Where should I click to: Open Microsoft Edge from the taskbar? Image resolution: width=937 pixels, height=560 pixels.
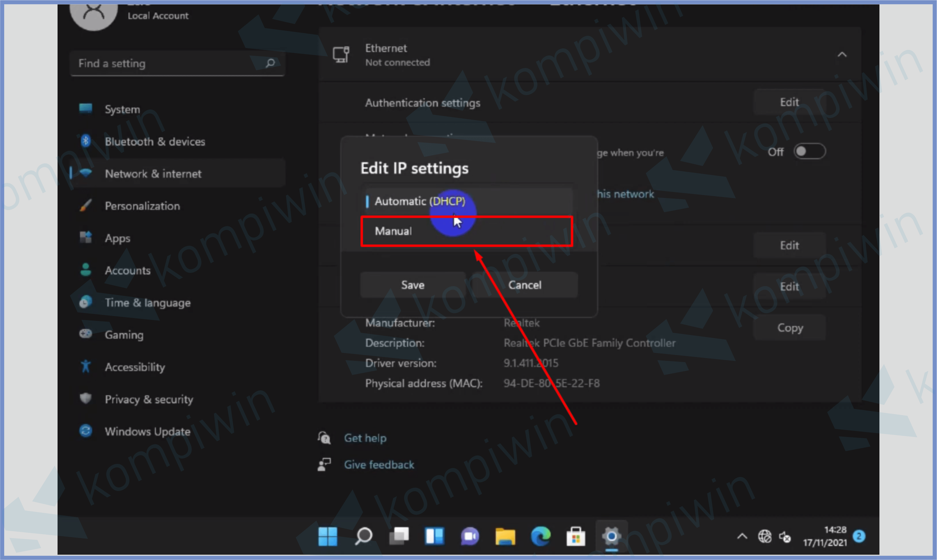pyautogui.click(x=540, y=536)
